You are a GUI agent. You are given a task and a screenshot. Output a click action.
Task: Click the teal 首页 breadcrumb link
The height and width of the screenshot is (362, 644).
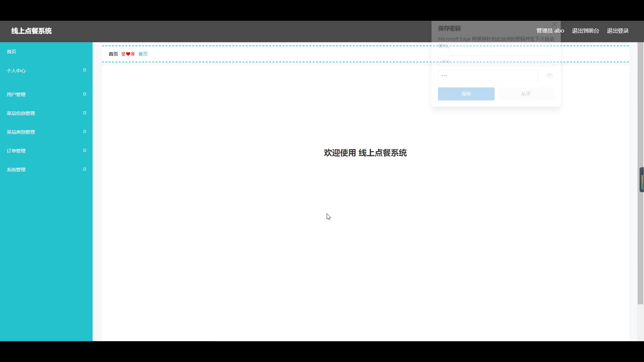pyautogui.click(x=143, y=54)
